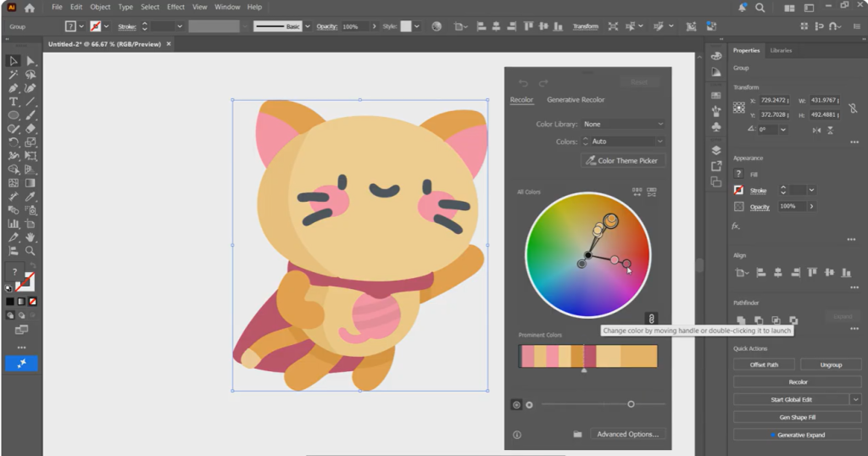
Task: Click Ungroup quick action
Action: point(831,364)
